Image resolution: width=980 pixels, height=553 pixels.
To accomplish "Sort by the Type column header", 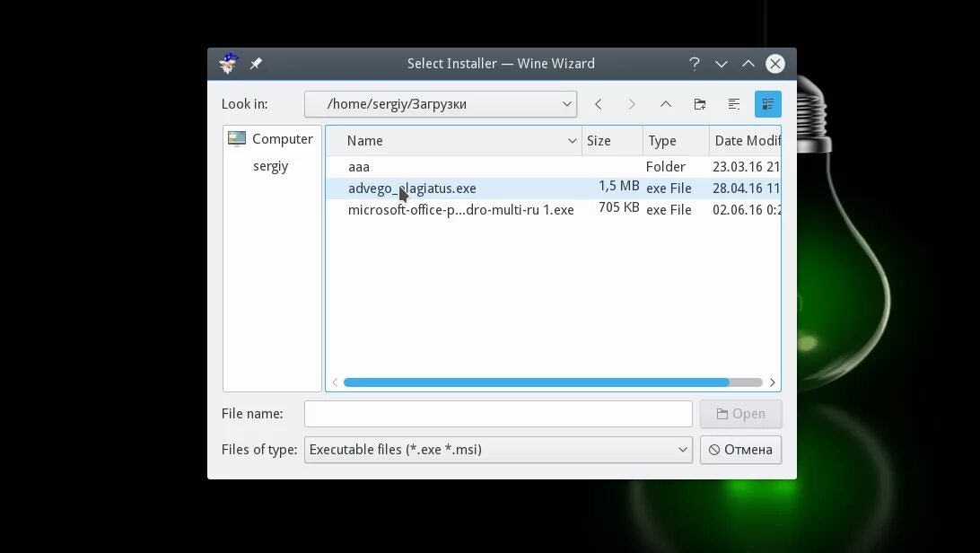I will (676, 141).
